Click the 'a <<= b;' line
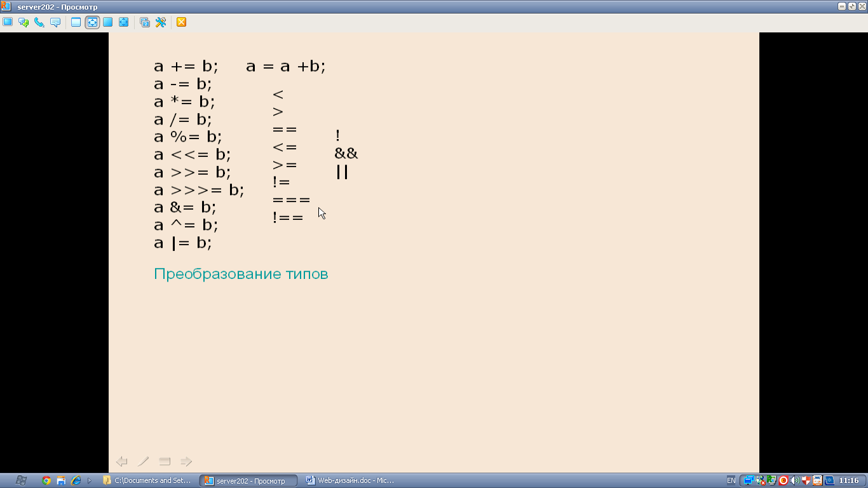868x488 pixels. tap(192, 154)
